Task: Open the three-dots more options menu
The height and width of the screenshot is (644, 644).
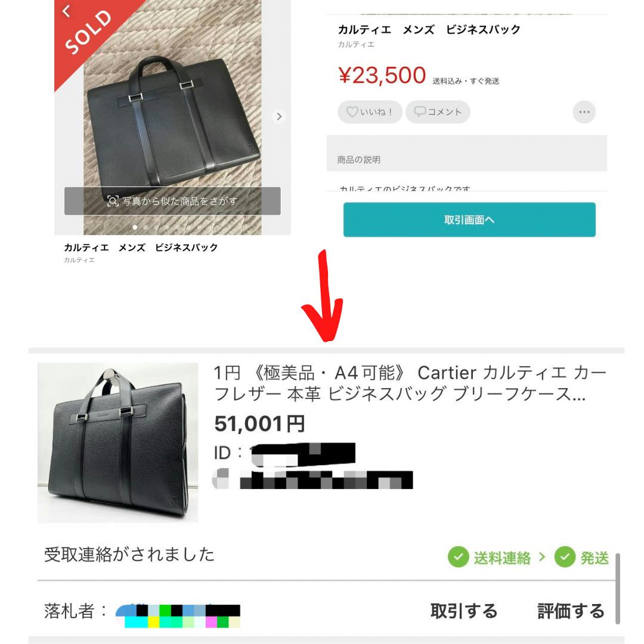Action: 584,112
